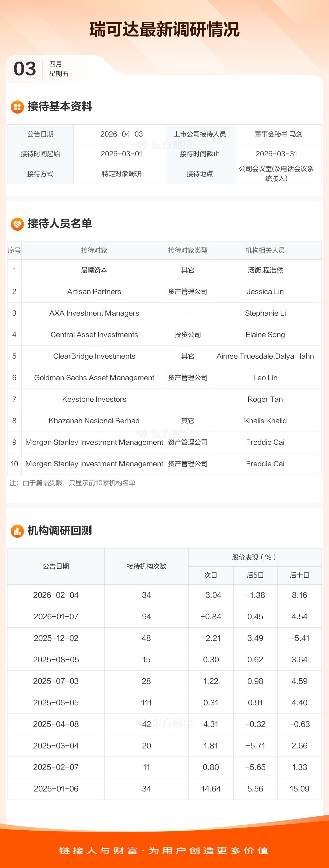Click the date 2025-08-05

(56, 660)
